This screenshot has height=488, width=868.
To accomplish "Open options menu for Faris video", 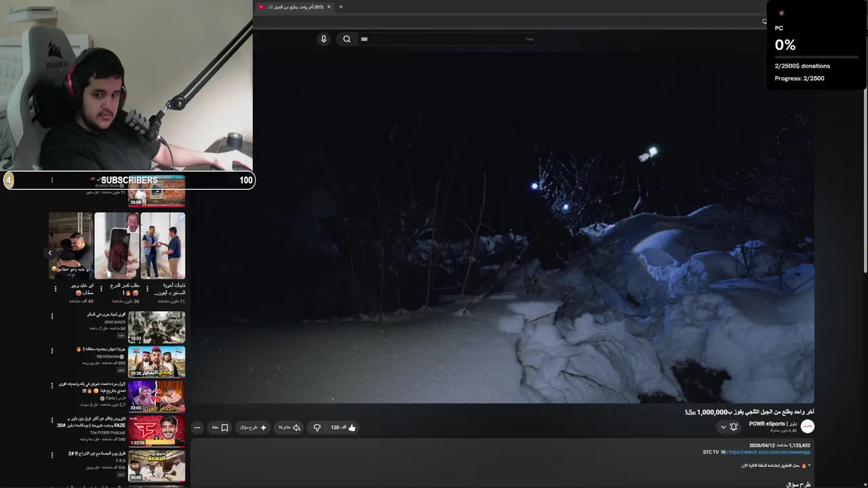I will tap(52, 386).
